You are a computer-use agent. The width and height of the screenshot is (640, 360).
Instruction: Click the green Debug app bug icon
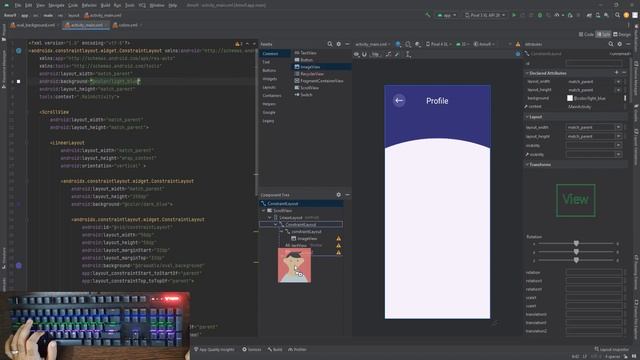[540, 15]
